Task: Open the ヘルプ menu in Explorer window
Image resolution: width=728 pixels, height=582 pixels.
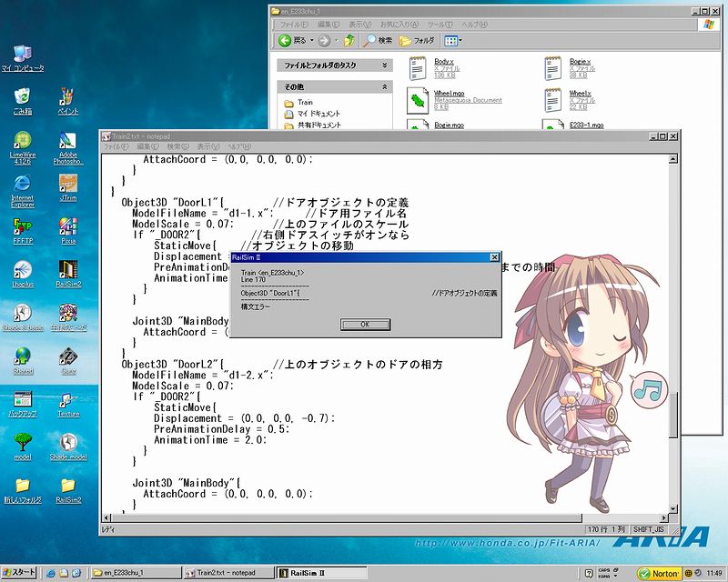Action: pos(474,25)
